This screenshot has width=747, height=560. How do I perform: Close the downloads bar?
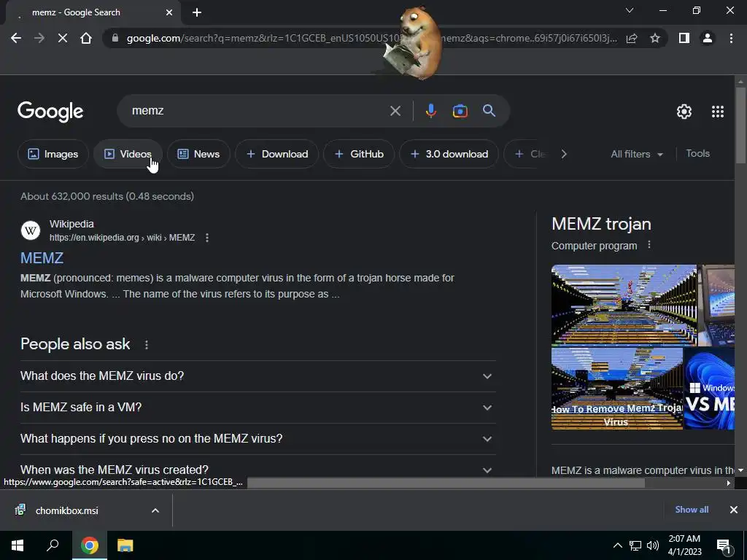pos(734,510)
